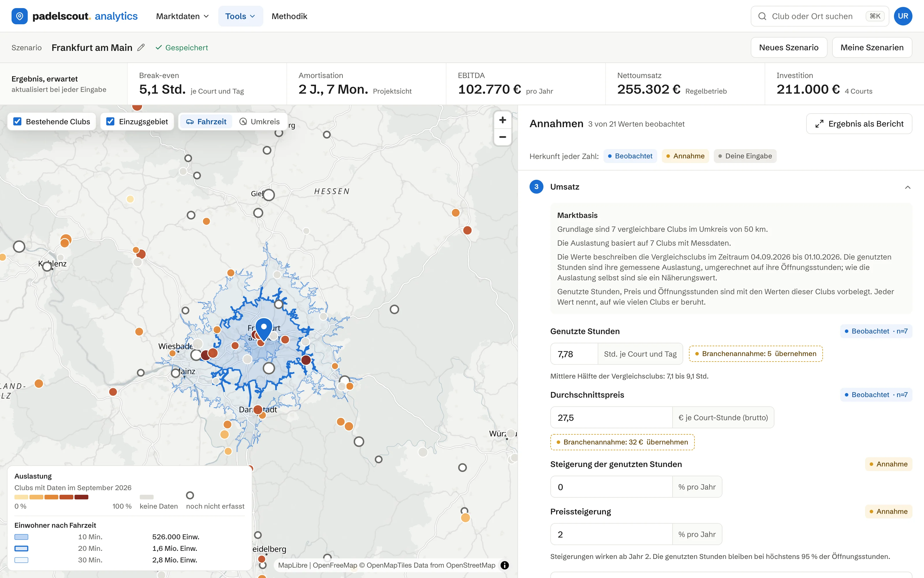Apply Branchenannahme: 32 € to Durchschnittspreis
Viewport: 924px width, 578px height.
coord(622,442)
